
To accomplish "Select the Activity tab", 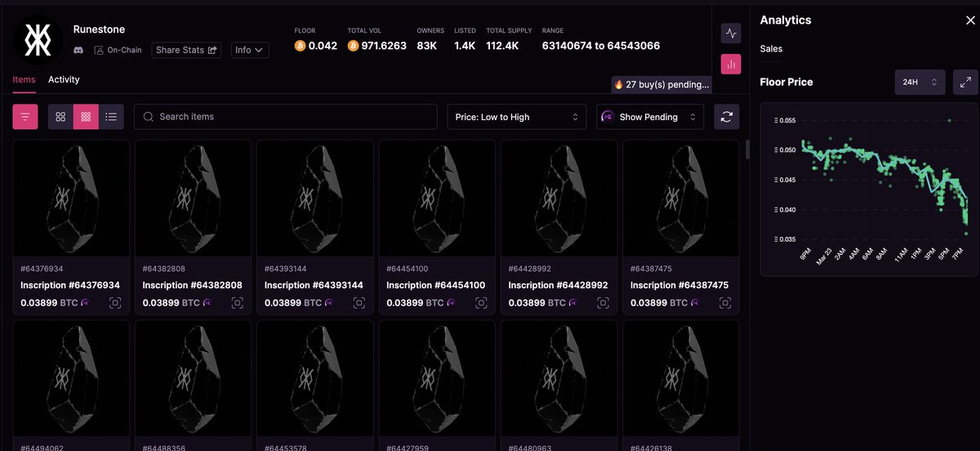I will (64, 79).
